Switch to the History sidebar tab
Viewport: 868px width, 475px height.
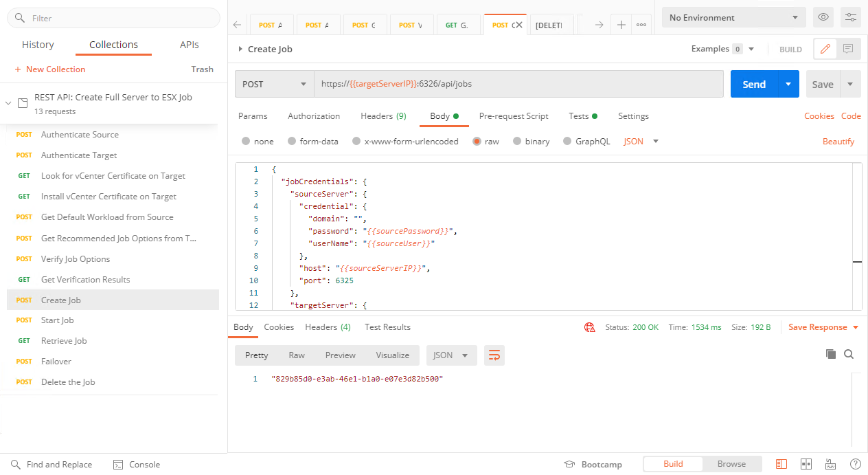pos(38,45)
